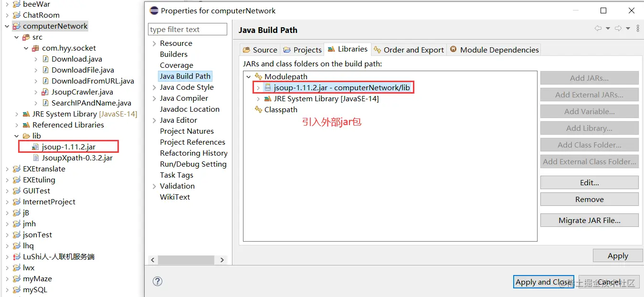Expand the Referenced Libraries node

(x=16, y=125)
